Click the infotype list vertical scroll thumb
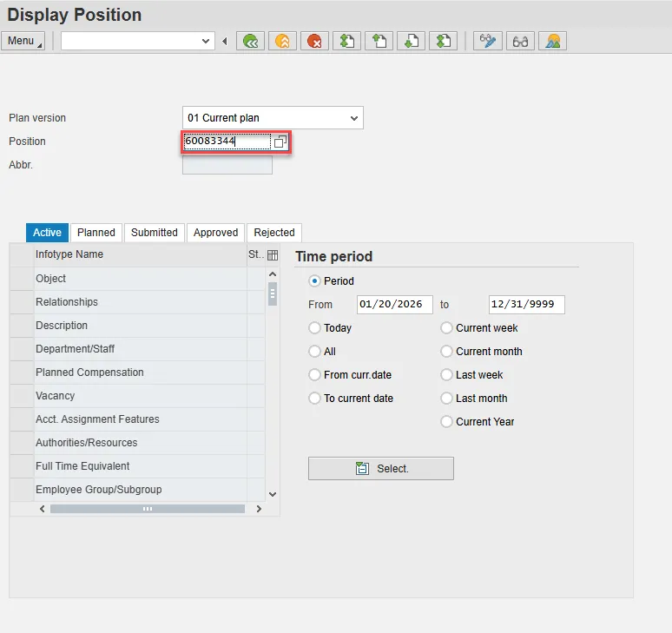This screenshot has height=633, width=672. pos(273,294)
